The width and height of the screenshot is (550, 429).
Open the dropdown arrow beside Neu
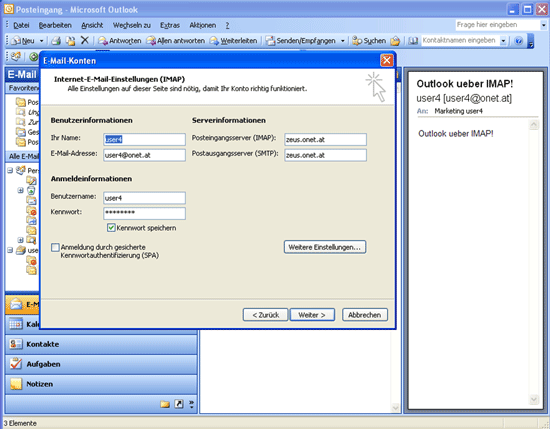coord(41,41)
